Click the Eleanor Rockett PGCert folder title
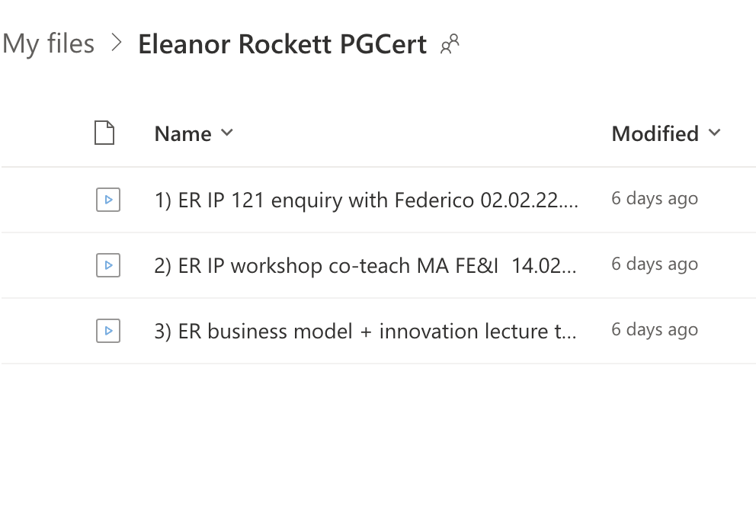The width and height of the screenshot is (756, 532). click(282, 44)
